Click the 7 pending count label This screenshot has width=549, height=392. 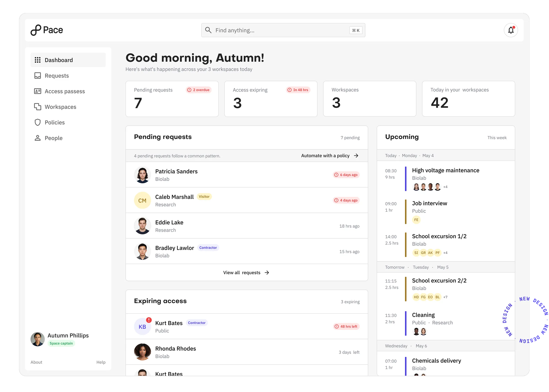click(350, 138)
